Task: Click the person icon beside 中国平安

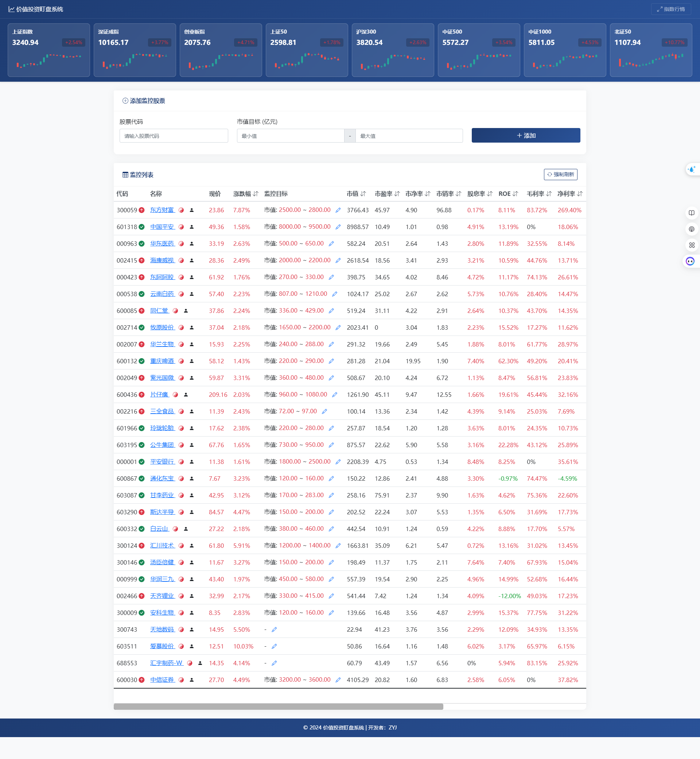Action: point(192,227)
